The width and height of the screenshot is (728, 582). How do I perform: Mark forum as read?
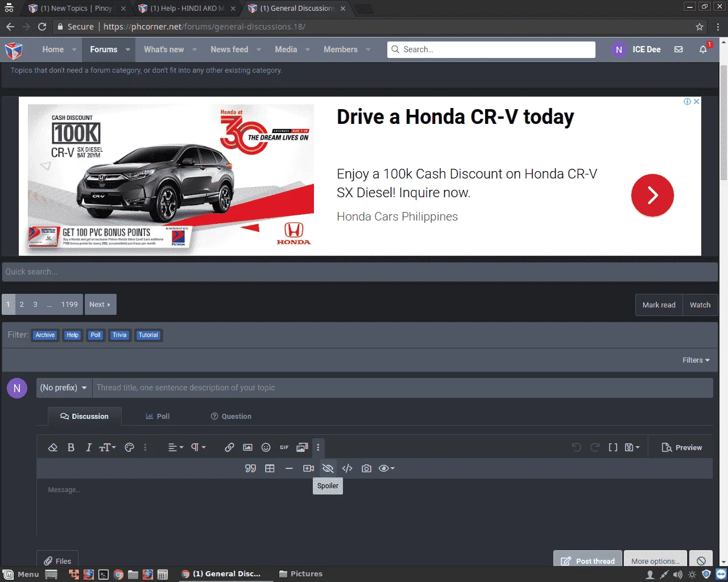point(659,305)
